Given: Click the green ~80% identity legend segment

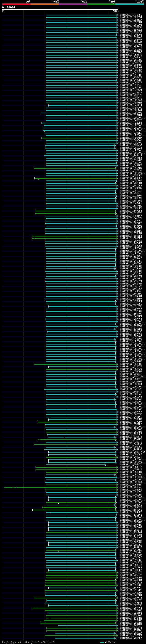Looking at the screenshot, I should [x=101, y=4].
